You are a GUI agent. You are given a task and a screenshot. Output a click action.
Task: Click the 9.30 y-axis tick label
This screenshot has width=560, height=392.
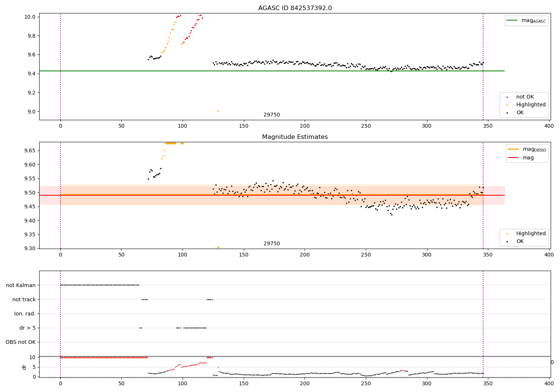pos(30,249)
